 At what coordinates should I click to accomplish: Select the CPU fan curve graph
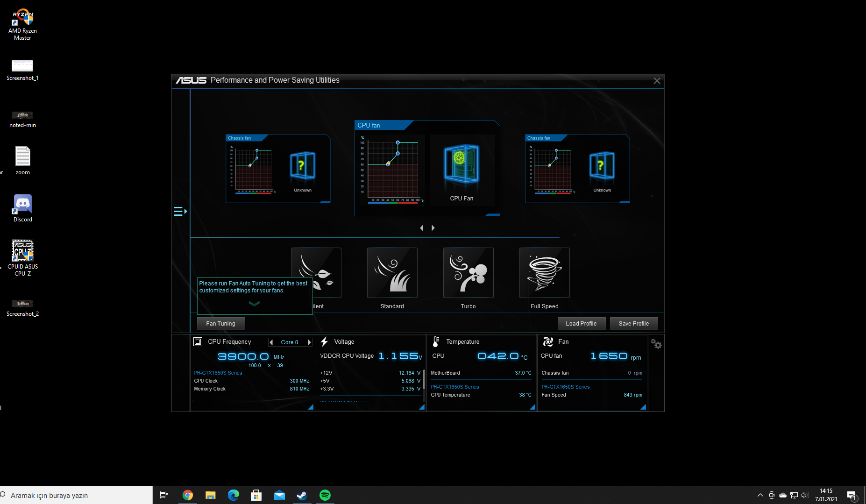coord(392,170)
